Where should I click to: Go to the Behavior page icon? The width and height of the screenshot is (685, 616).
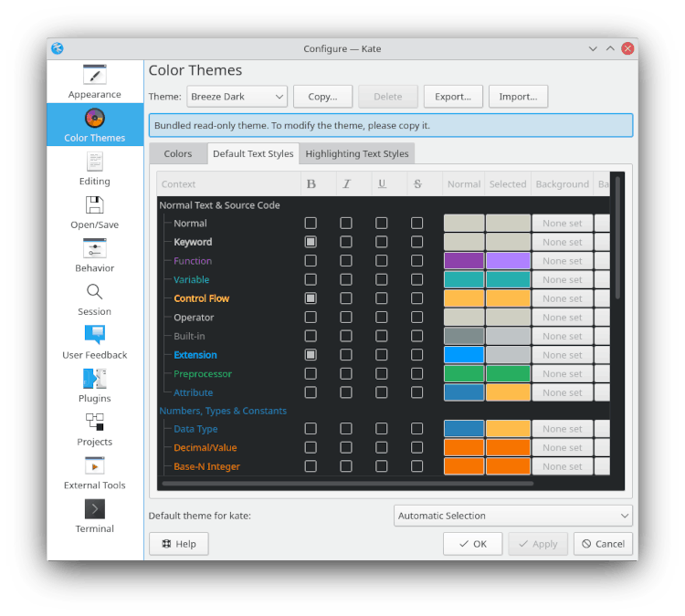(x=95, y=248)
